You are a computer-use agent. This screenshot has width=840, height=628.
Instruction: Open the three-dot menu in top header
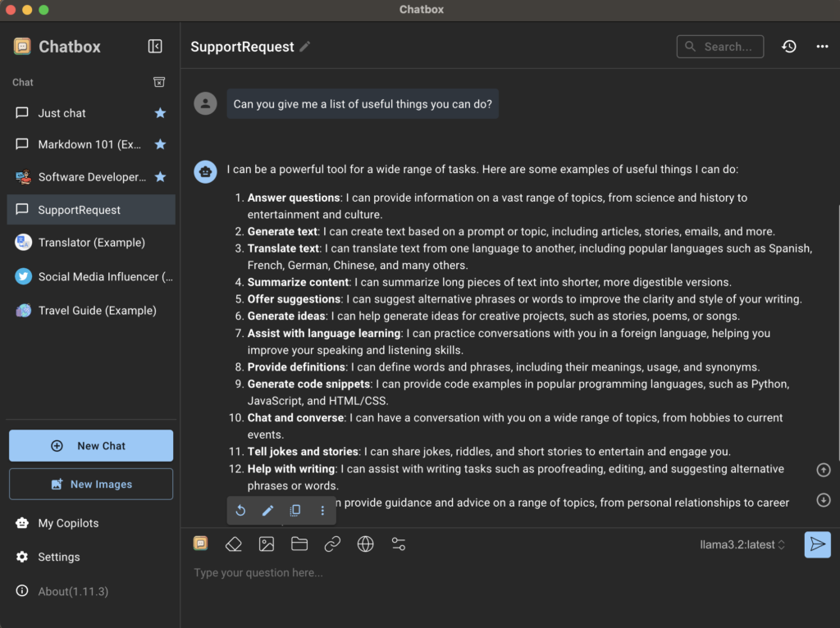click(x=822, y=47)
